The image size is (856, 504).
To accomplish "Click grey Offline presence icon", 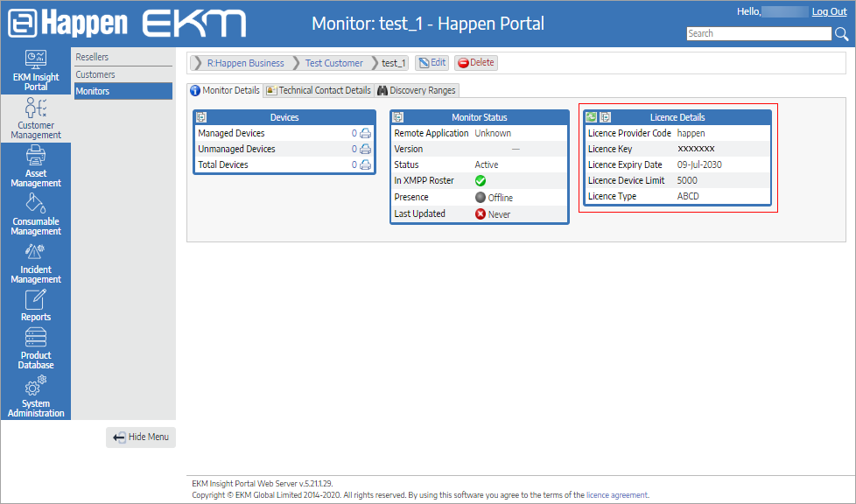I will pos(481,197).
